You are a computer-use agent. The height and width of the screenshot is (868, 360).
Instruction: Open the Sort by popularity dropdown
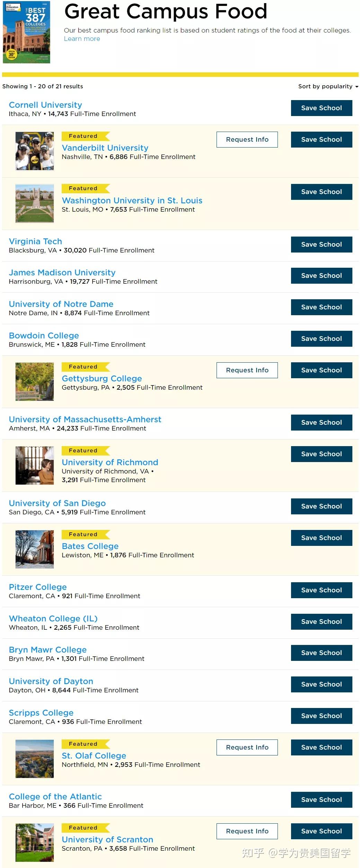328,87
